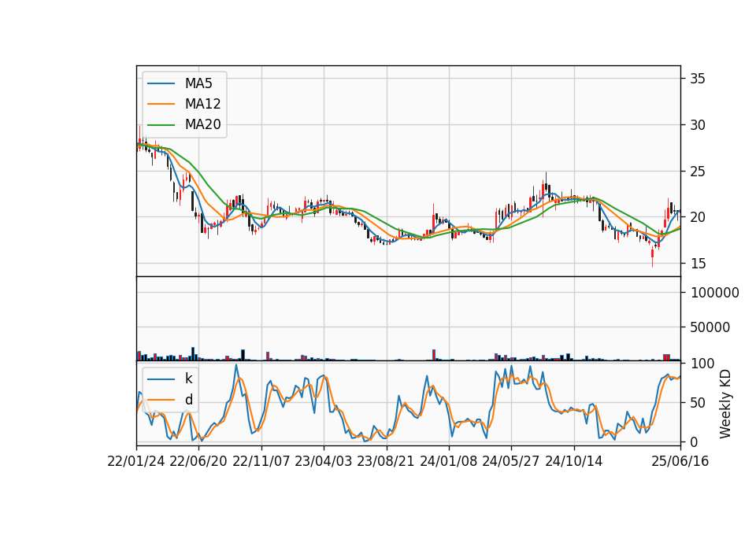Click the blue MA5 legend line sample

(x=161, y=83)
